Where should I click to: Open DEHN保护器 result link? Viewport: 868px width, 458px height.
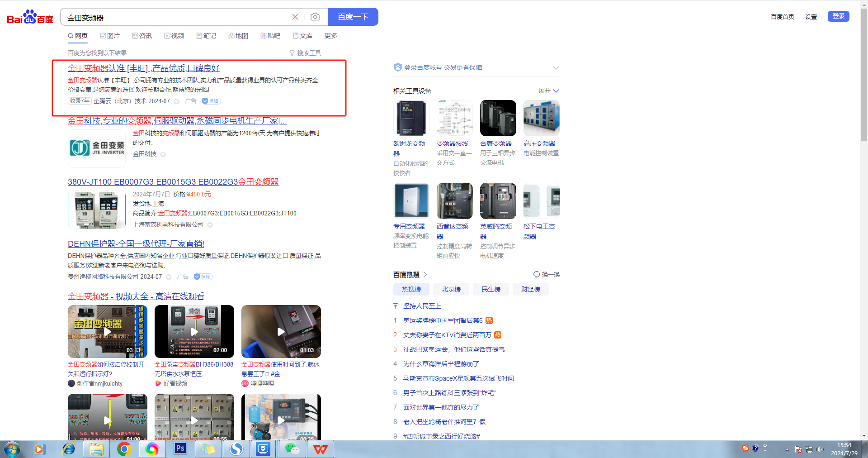coord(136,244)
